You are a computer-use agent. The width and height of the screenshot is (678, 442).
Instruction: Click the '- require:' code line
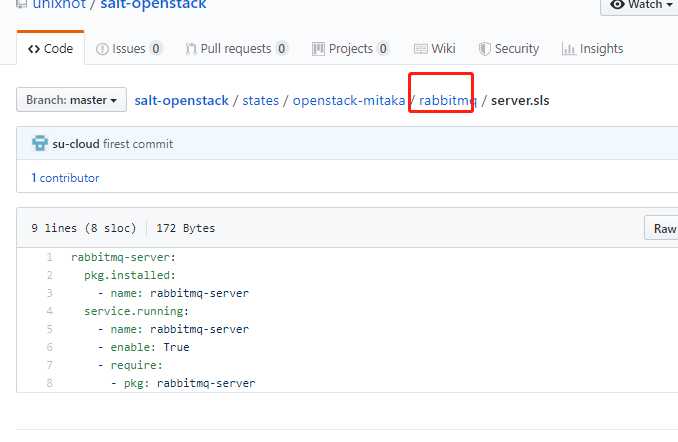coord(130,365)
